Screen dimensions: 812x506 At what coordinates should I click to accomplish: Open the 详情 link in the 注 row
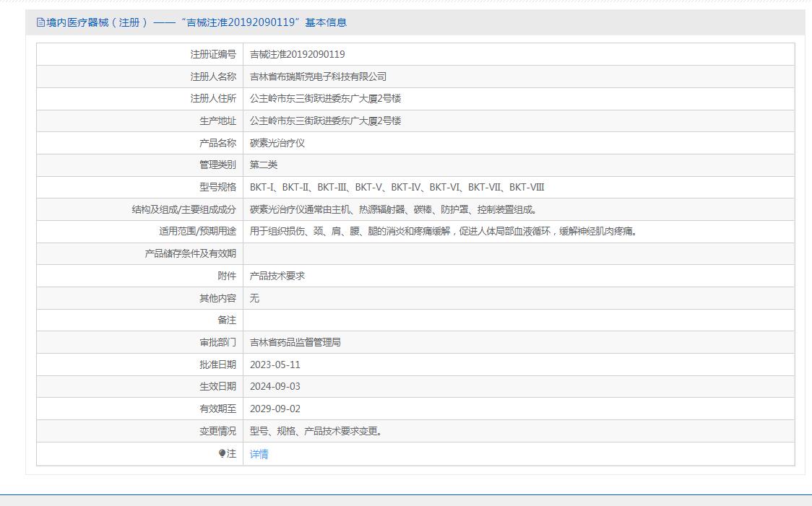click(x=259, y=454)
